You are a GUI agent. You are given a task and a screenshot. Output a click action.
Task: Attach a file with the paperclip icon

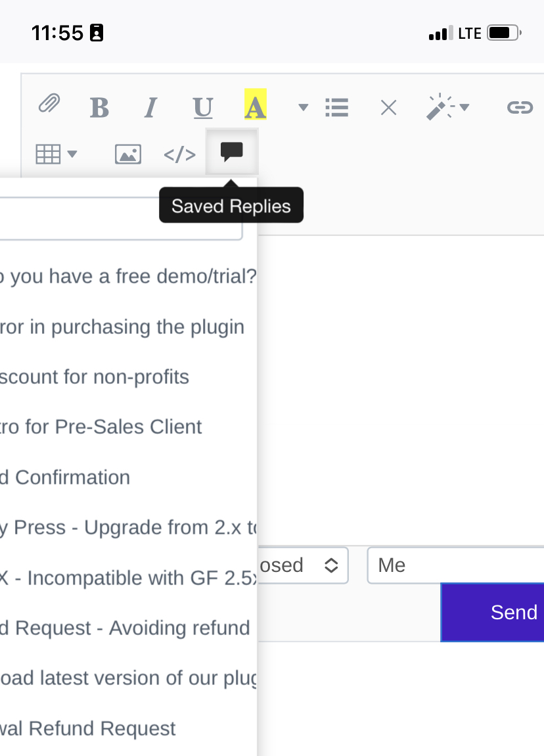coord(49,103)
